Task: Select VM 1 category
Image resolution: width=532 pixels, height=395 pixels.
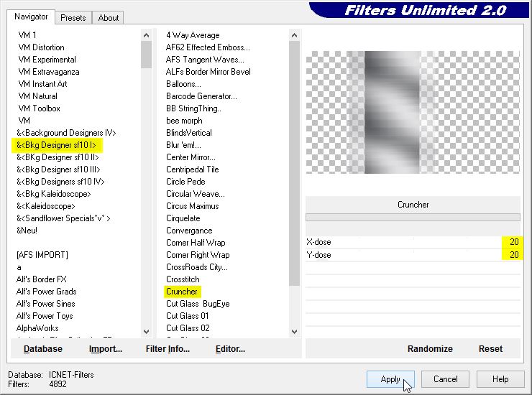Action: point(27,35)
